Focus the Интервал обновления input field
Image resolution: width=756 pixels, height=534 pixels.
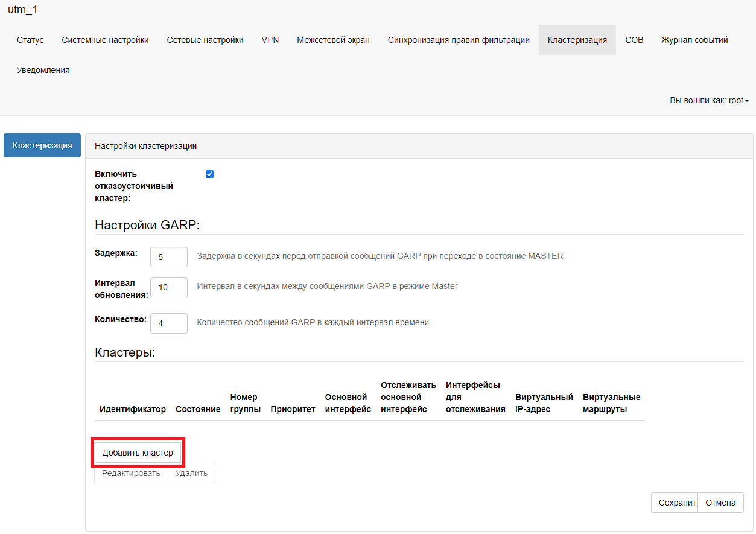(168, 287)
